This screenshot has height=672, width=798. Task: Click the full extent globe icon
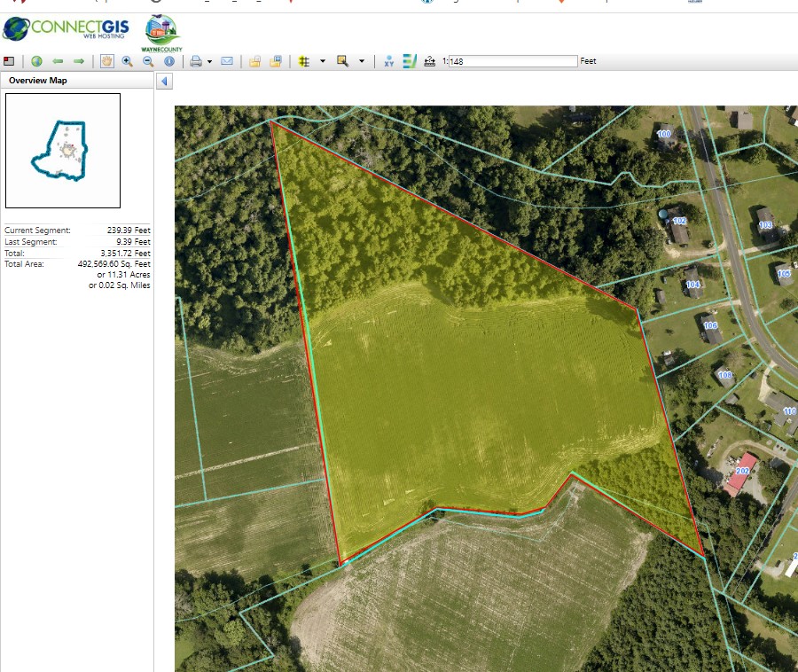point(36,61)
